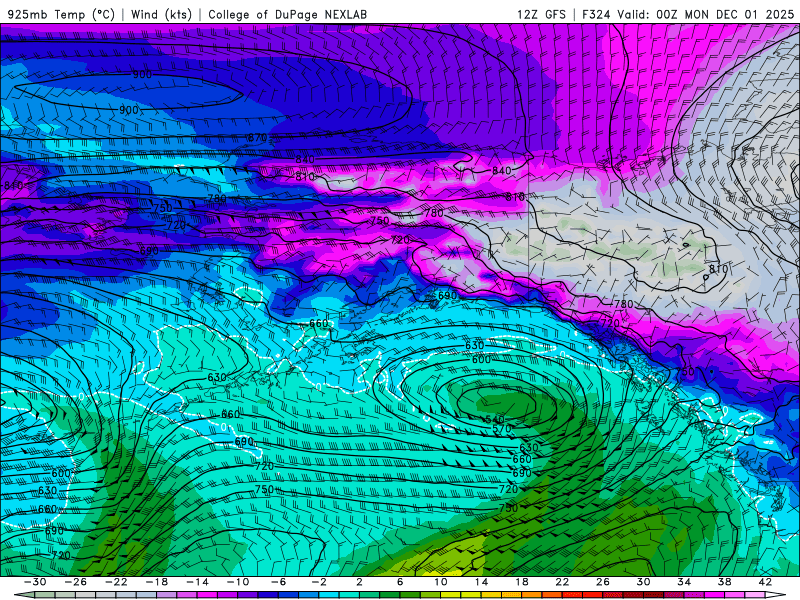This screenshot has height=600, width=800.
Task: Click the '18' color scale label
Action: coord(522,582)
